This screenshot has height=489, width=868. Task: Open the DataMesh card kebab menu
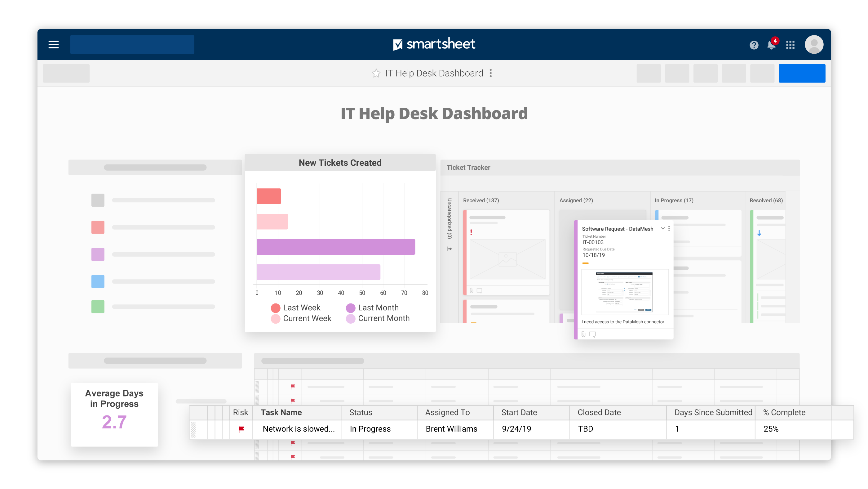point(669,228)
